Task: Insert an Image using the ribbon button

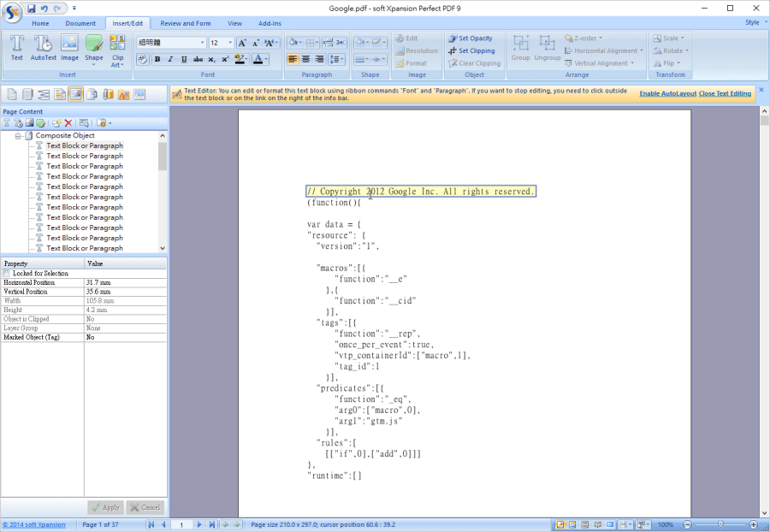Action: pyautogui.click(x=70, y=48)
